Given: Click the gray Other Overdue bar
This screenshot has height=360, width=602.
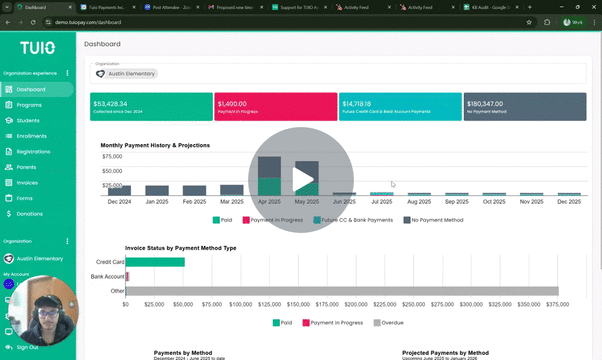Looking at the screenshot, I should pos(342,291).
